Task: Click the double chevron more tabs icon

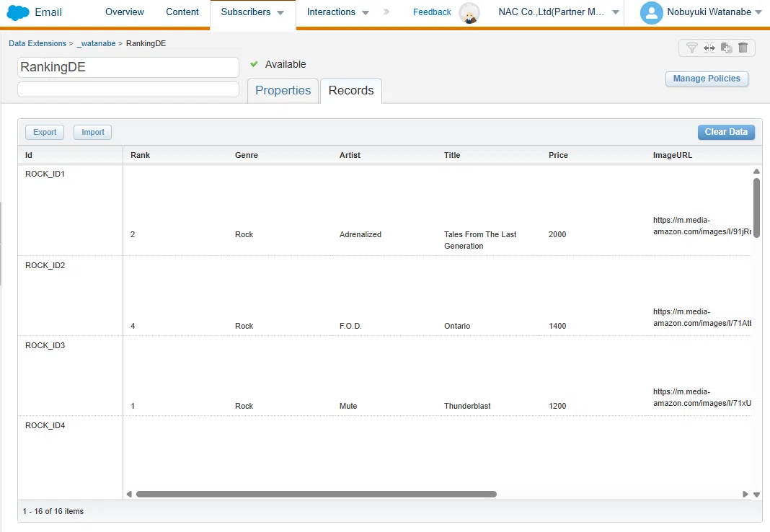Action: click(x=386, y=12)
